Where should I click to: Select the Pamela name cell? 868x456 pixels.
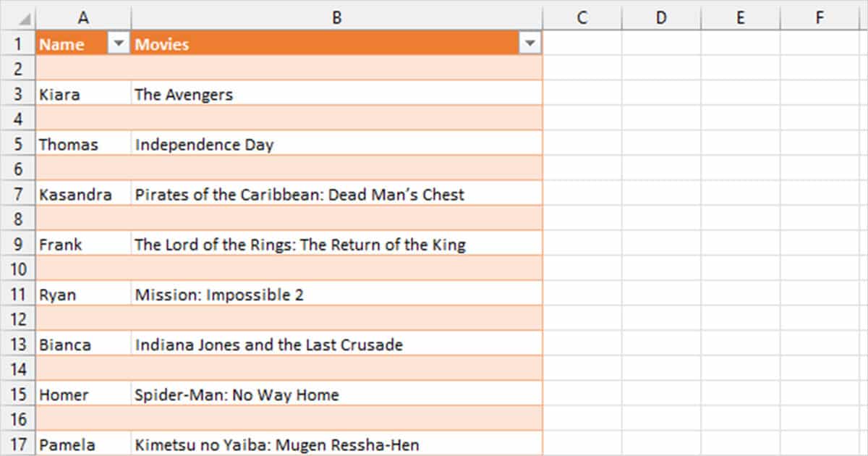pos(82,444)
